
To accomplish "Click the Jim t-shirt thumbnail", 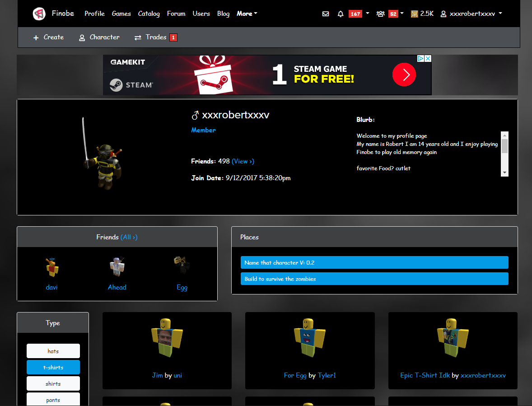I will click(x=167, y=338).
